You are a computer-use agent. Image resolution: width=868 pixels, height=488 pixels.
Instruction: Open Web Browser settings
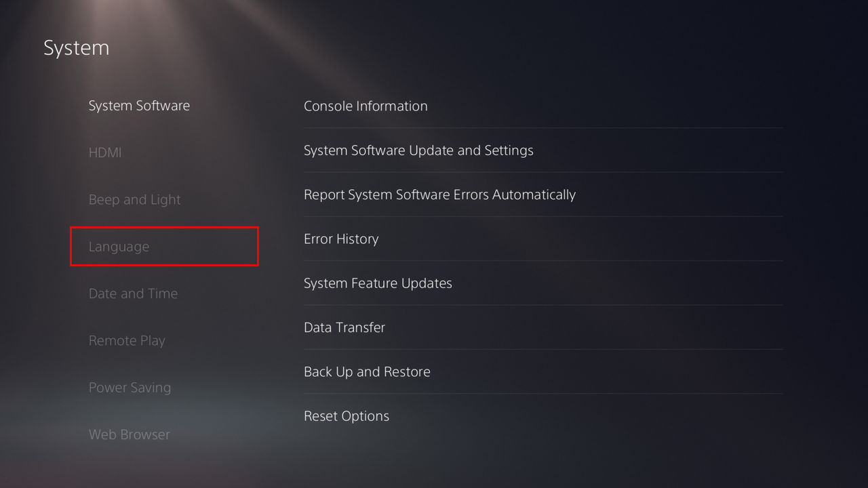[x=129, y=434]
